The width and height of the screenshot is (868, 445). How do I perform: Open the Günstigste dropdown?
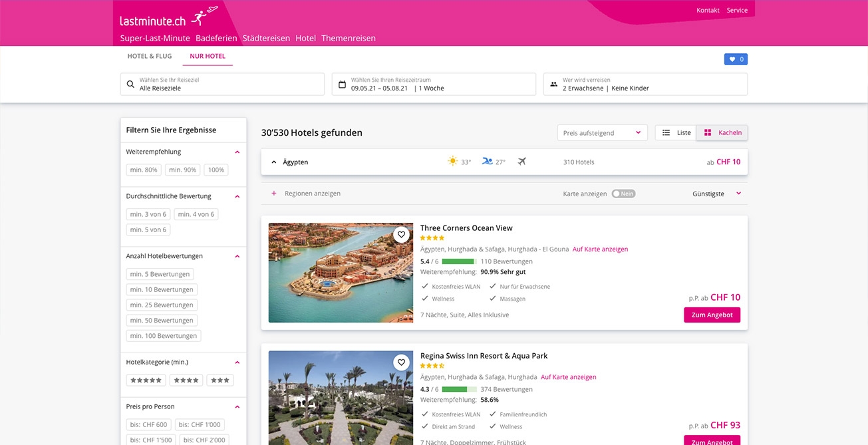(716, 194)
